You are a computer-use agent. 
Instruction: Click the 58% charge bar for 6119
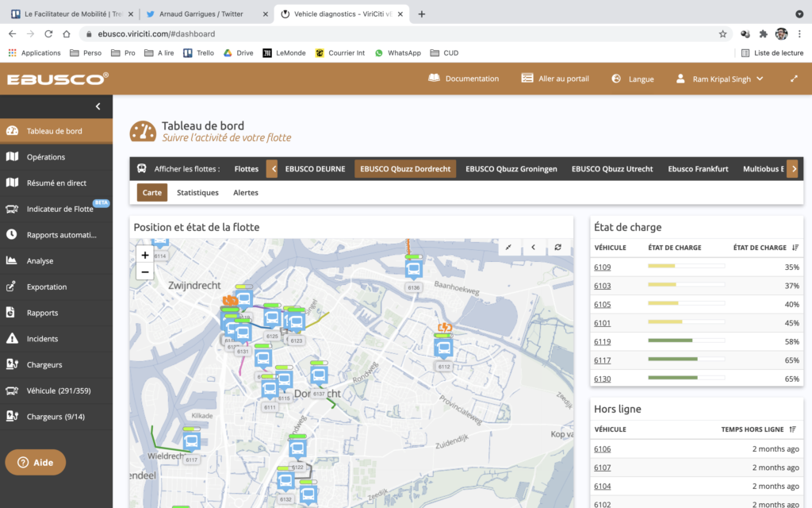pos(686,341)
